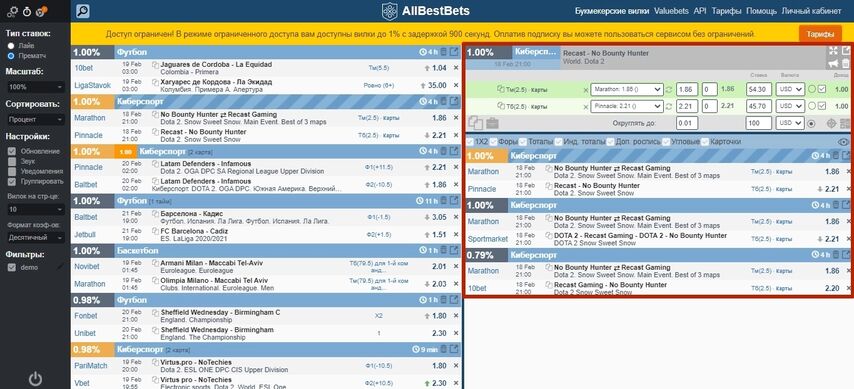Toggle the Звук settings checkbox
Screen dimensions: 854x389
coord(12,161)
